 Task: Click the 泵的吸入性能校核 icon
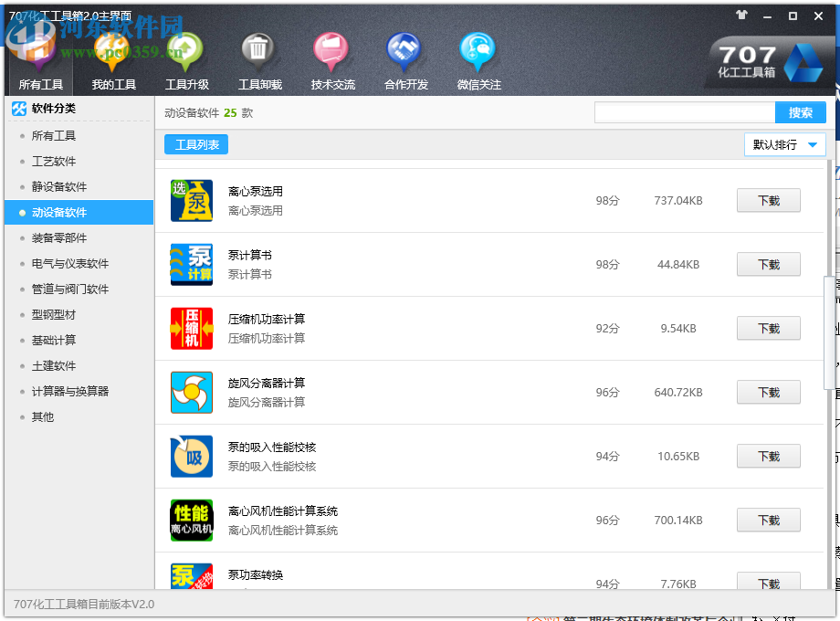pyautogui.click(x=191, y=456)
